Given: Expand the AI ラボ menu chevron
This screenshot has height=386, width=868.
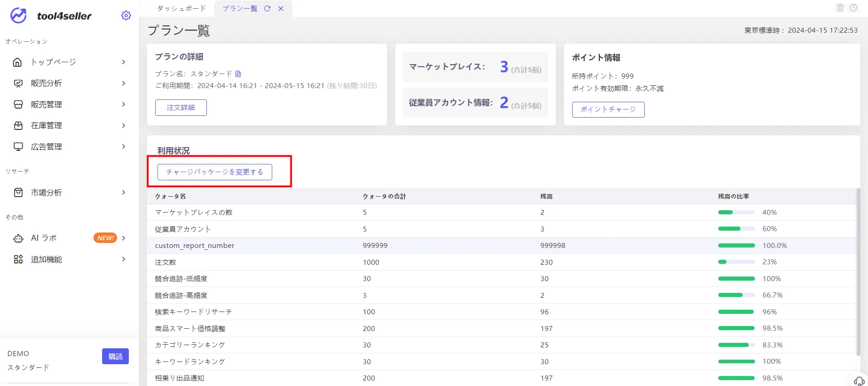Looking at the screenshot, I should (123, 238).
